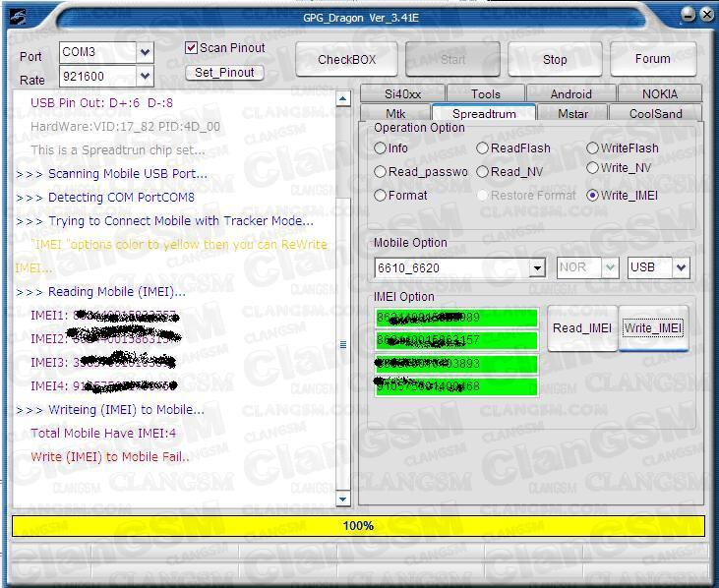Click the second green IMEI field

(456, 340)
